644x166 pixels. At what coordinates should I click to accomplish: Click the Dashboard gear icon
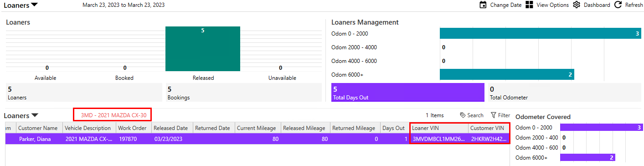pyautogui.click(x=577, y=5)
